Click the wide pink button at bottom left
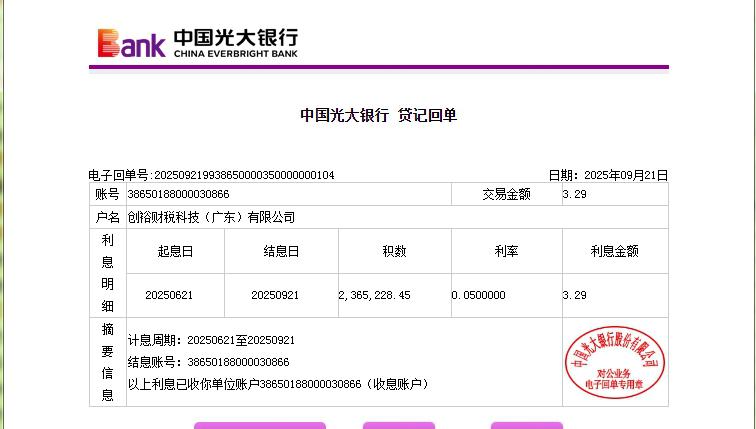This screenshot has height=429, width=756. point(259,425)
